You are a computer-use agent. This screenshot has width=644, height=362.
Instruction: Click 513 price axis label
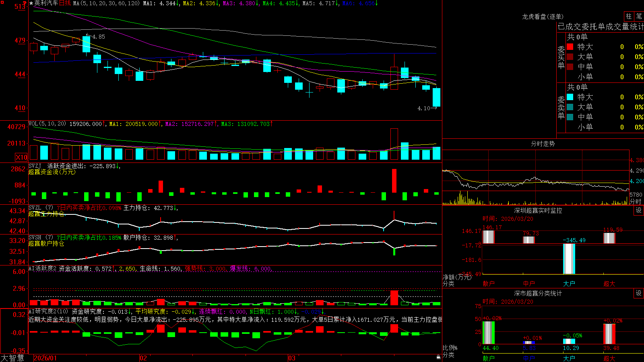point(20,6)
